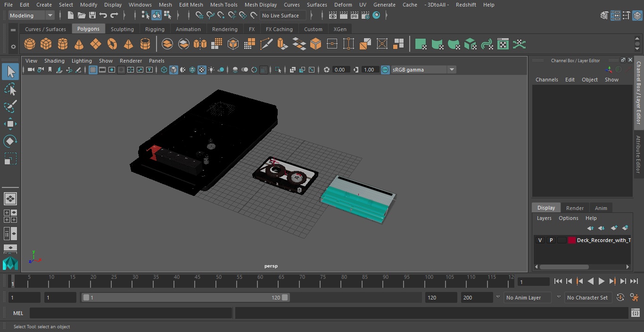Click the MEL command language label
Image resolution: width=644 pixels, height=332 pixels.
point(18,313)
